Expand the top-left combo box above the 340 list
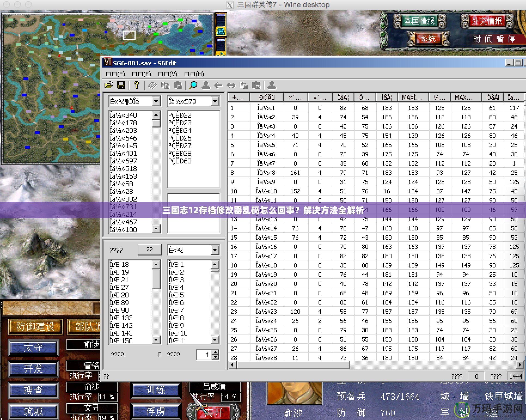 (156, 102)
